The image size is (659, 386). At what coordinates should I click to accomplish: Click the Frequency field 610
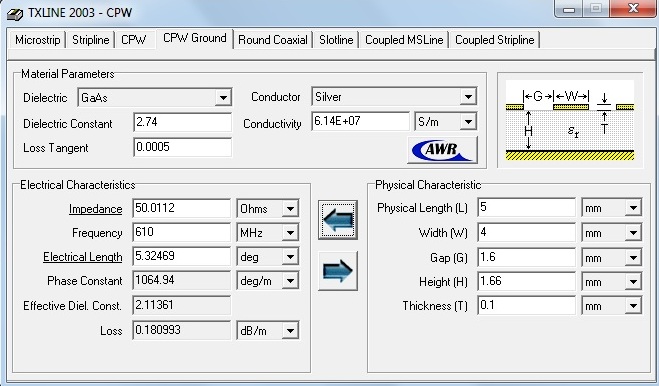pos(182,232)
